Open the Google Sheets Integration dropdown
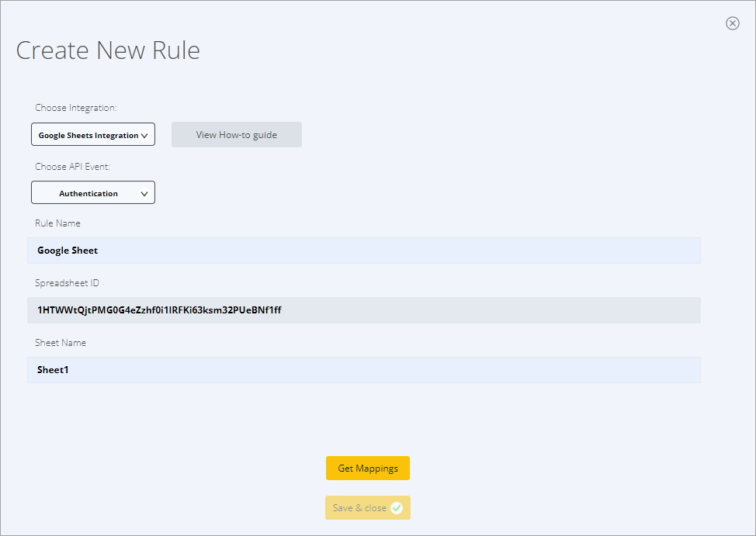The image size is (756, 536). coord(93,134)
